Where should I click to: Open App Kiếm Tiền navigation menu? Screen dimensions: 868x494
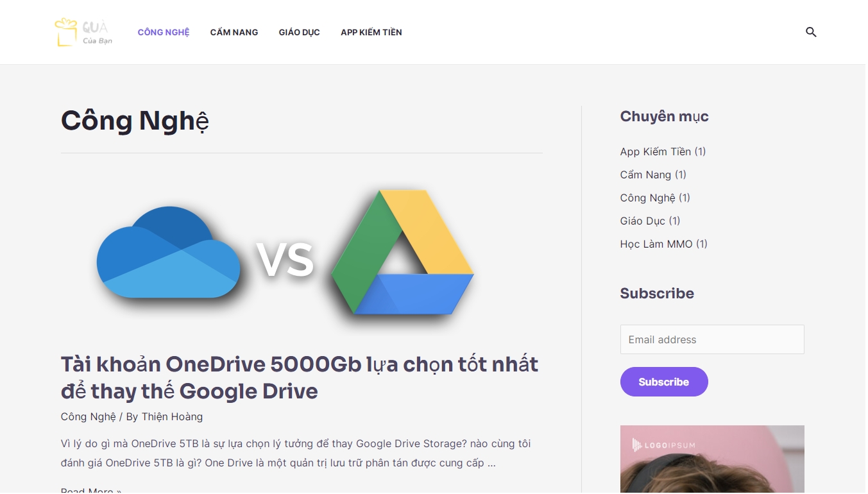(371, 32)
